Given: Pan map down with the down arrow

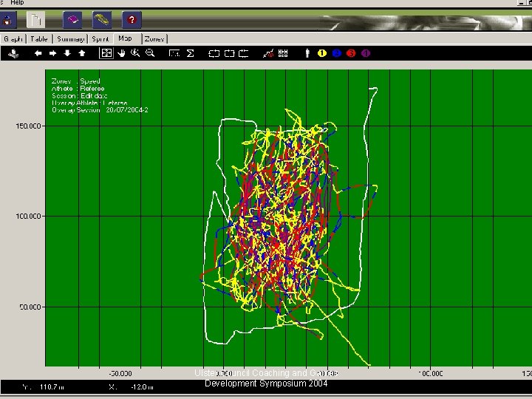Looking at the screenshot, I should pyautogui.click(x=67, y=53).
